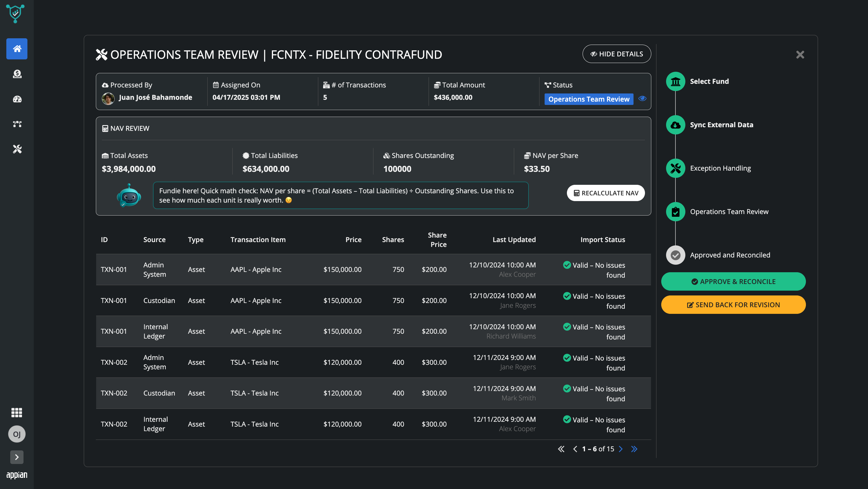The width and height of the screenshot is (868, 489).
Task: Expand the sidebar with arrow button
Action: click(17, 457)
